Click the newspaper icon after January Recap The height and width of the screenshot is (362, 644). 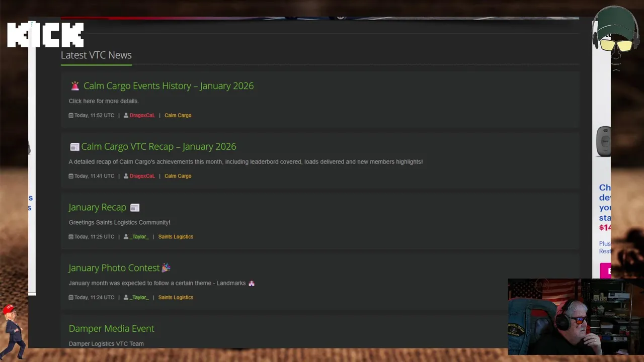click(x=135, y=208)
